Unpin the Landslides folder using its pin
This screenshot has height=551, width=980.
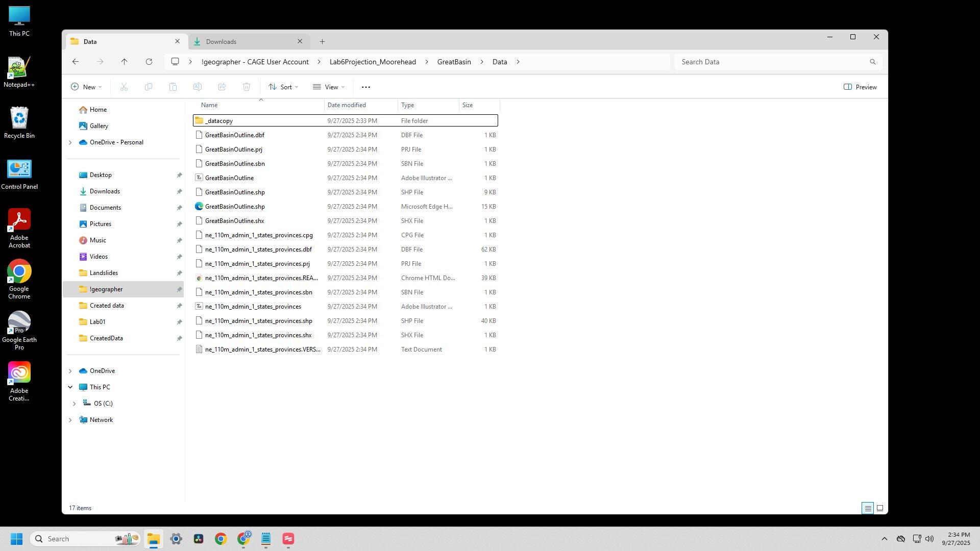(x=179, y=273)
